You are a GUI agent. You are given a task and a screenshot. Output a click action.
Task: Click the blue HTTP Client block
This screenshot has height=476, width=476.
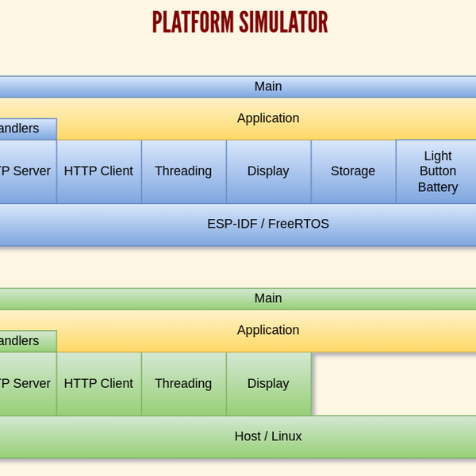pyautogui.click(x=99, y=171)
